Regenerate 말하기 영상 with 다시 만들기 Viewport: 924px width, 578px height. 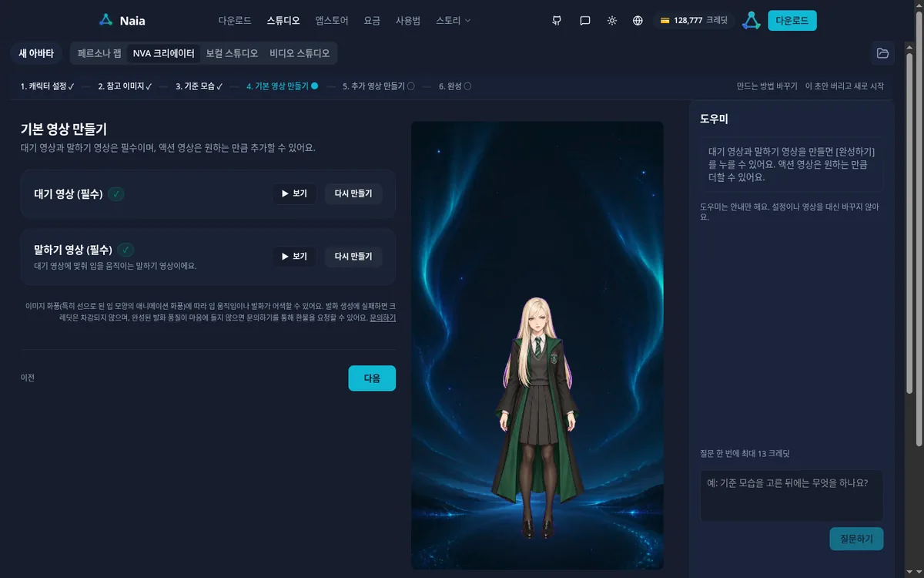coord(353,257)
